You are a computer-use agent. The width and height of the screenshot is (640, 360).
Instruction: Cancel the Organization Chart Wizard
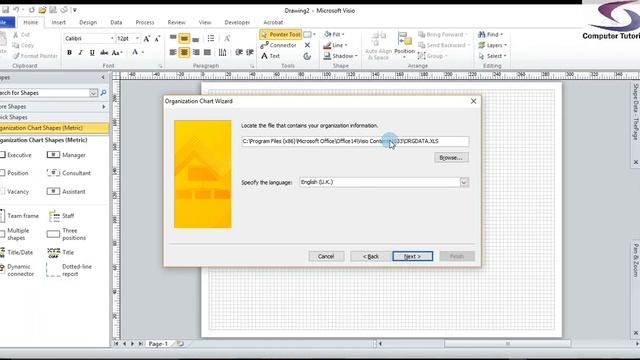pyautogui.click(x=326, y=256)
